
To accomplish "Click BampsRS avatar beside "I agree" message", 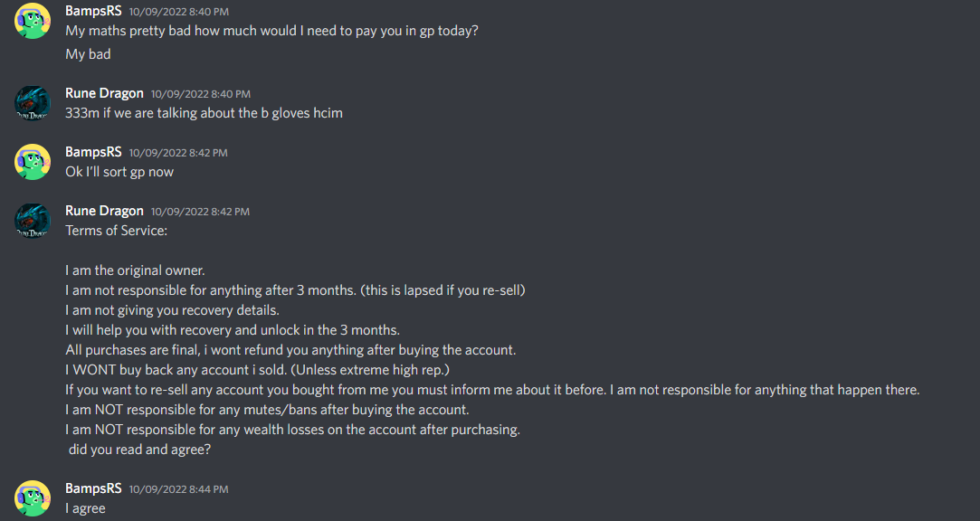I will pos(33,498).
